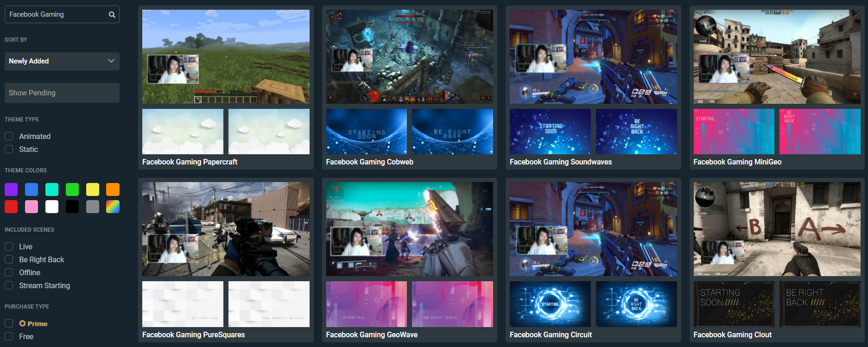Click Clout main live preview image
Screen dimensions: 868x347
pyautogui.click(x=777, y=229)
